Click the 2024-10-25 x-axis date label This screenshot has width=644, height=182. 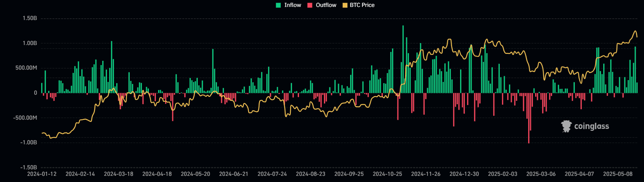(x=387, y=174)
